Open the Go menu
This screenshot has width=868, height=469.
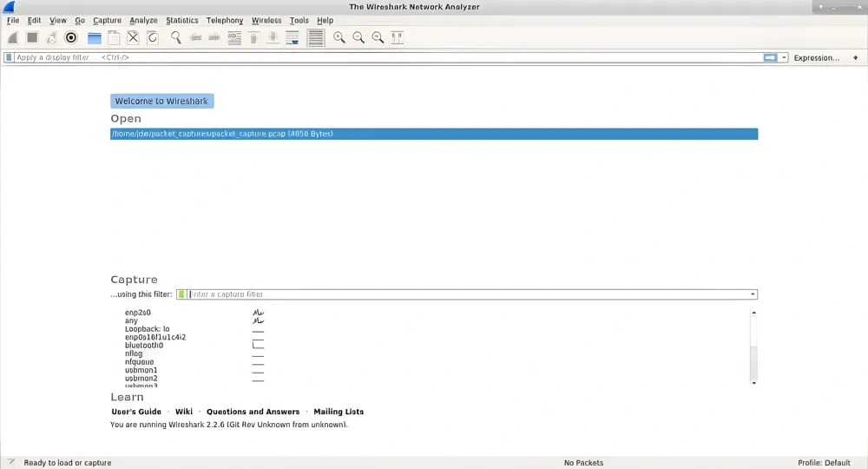[80, 21]
